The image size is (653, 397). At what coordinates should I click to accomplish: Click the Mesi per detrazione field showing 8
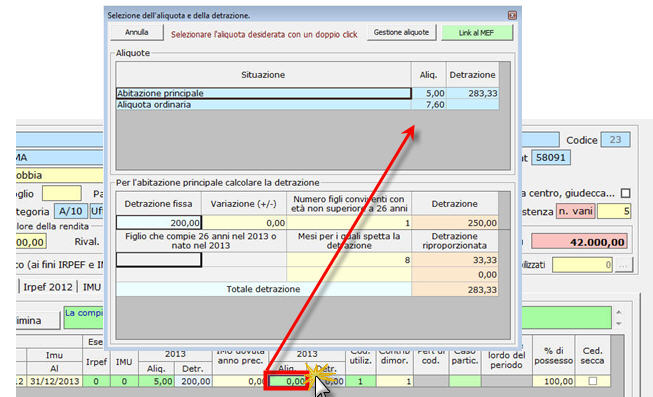pyautogui.click(x=349, y=260)
